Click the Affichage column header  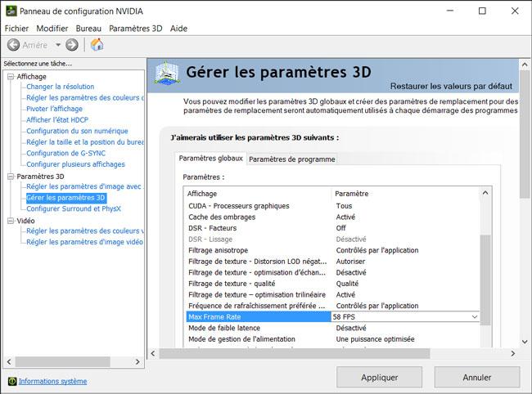[258, 194]
